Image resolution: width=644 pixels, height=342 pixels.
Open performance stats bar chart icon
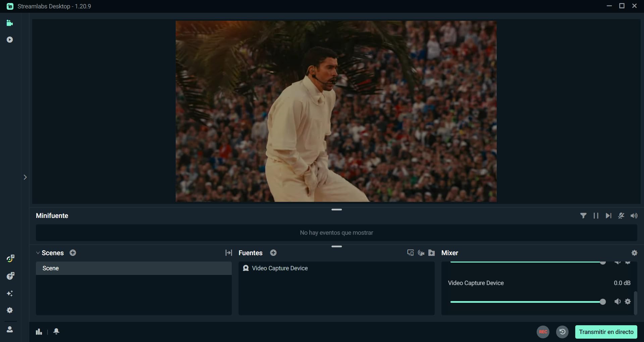(39, 332)
